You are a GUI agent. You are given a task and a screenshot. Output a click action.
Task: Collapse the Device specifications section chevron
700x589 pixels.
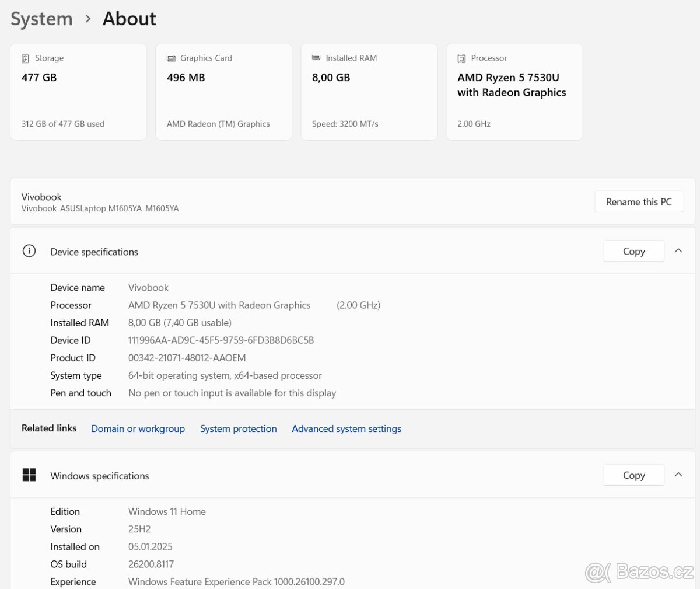click(x=678, y=250)
